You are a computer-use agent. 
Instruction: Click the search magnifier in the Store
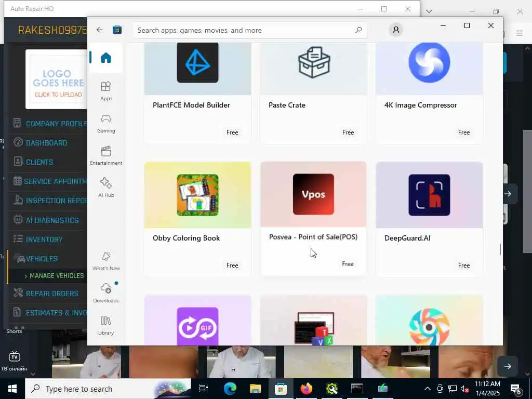click(358, 30)
